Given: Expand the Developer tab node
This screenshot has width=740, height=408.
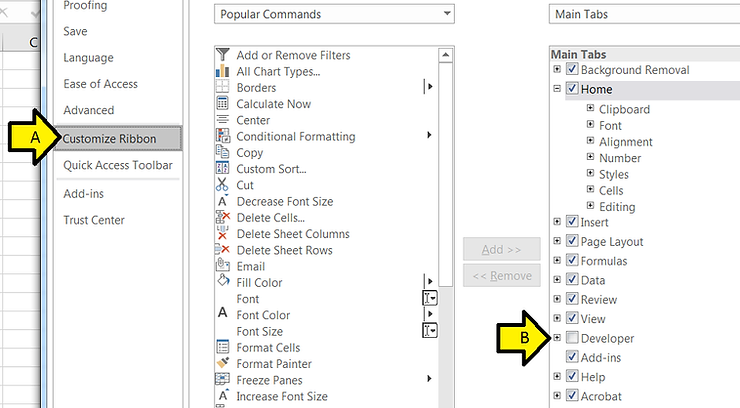Looking at the screenshot, I should (557, 337).
